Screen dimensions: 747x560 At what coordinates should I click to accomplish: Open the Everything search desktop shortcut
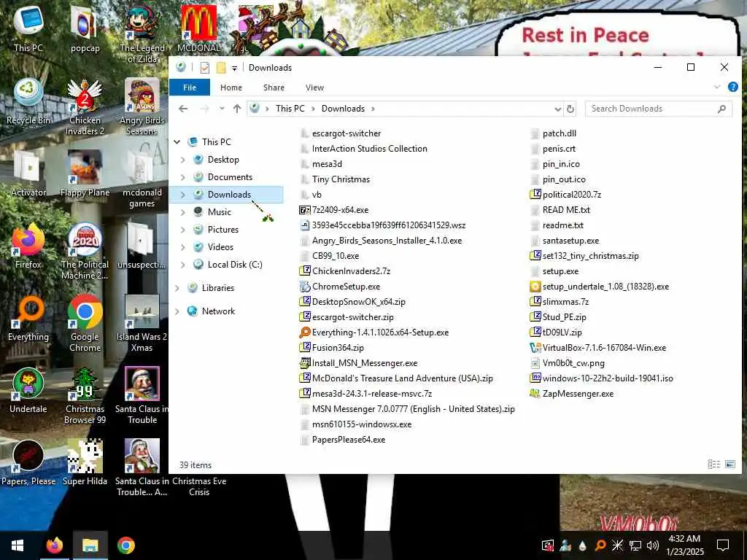28,318
